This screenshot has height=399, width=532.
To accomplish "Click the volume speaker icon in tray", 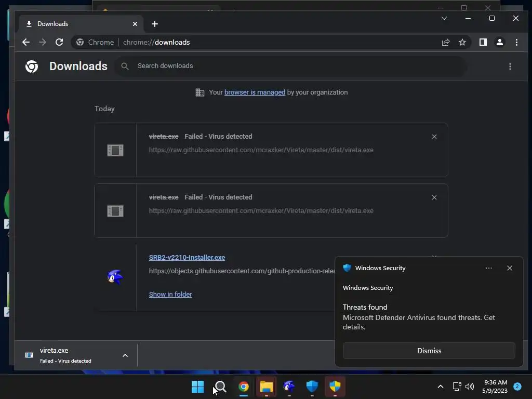I will pyautogui.click(x=470, y=387).
